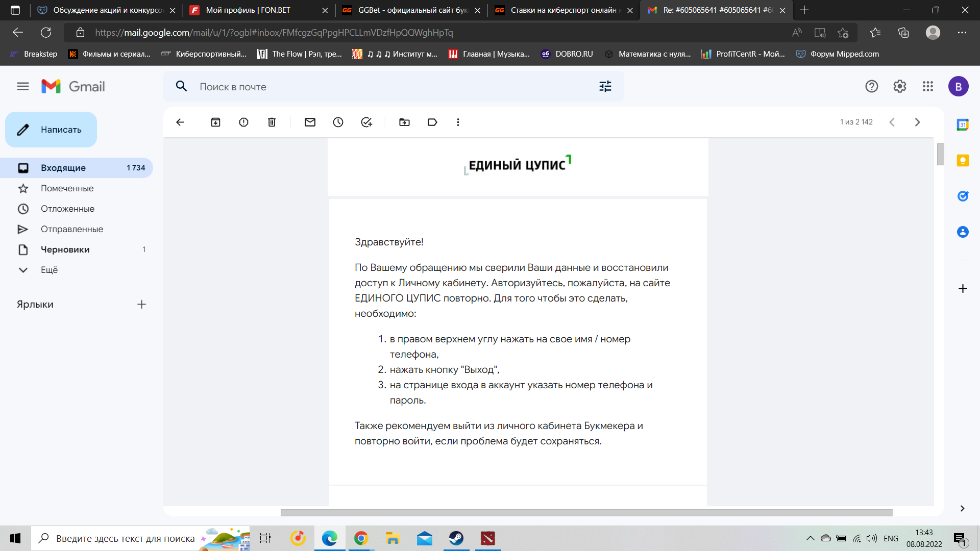Mark the email as unread

[310, 122]
